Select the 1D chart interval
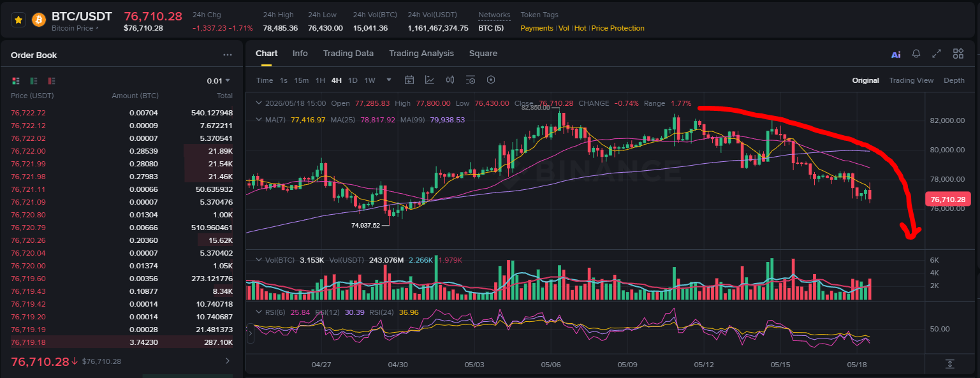Screen dimensions: 980x378 [x=353, y=80]
